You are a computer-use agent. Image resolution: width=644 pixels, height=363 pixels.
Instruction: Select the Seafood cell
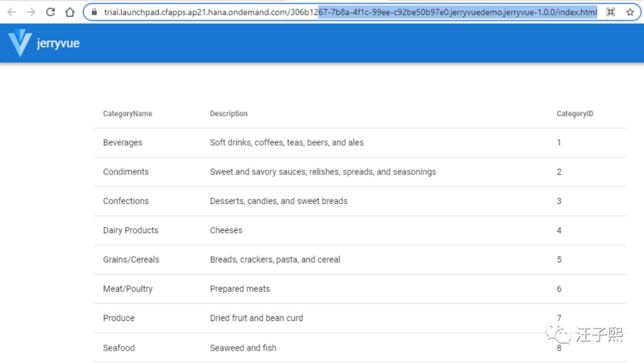pyautogui.click(x=119, y=348)
